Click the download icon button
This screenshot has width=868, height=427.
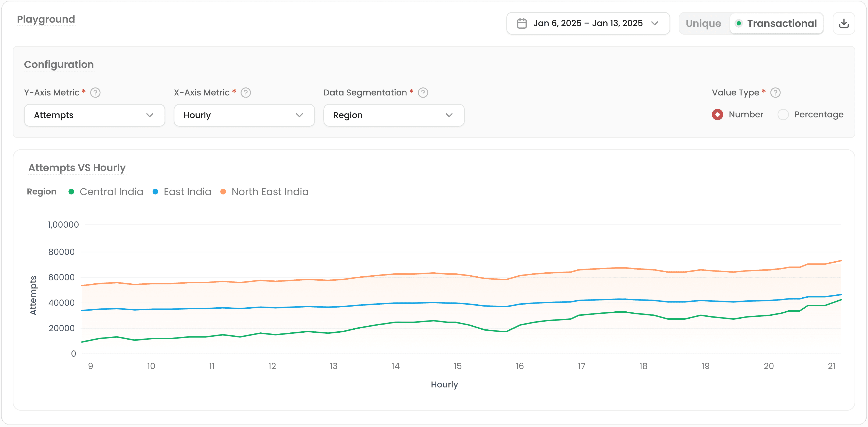(x=843, y=23)
